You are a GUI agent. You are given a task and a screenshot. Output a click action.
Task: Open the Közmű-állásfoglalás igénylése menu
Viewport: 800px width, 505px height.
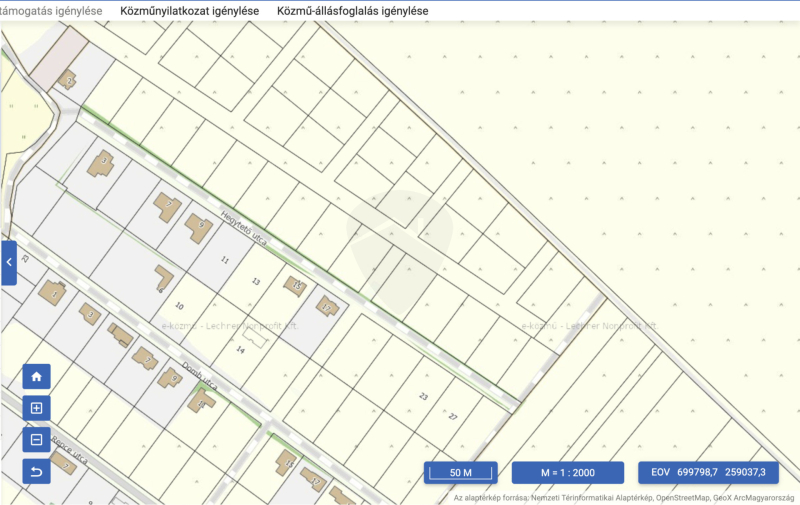353,11
